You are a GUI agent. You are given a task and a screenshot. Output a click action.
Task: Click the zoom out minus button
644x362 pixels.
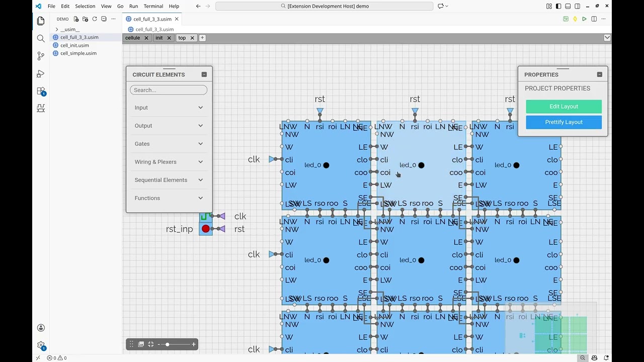(158, 344)
